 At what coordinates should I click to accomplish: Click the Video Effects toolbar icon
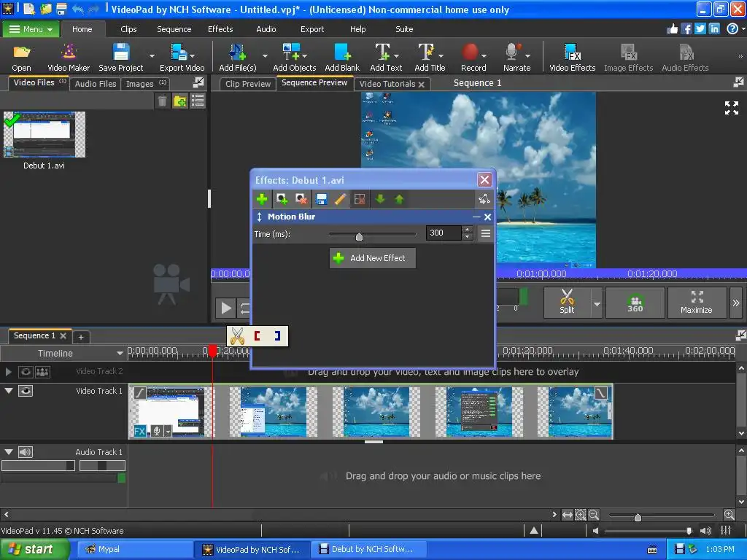(x=572, y=57)
